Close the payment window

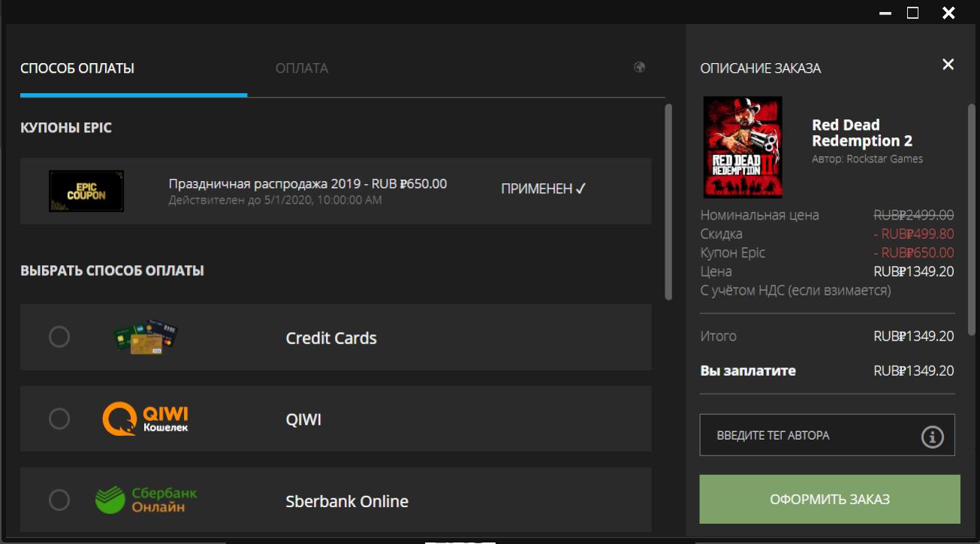(x=948, y=13)
